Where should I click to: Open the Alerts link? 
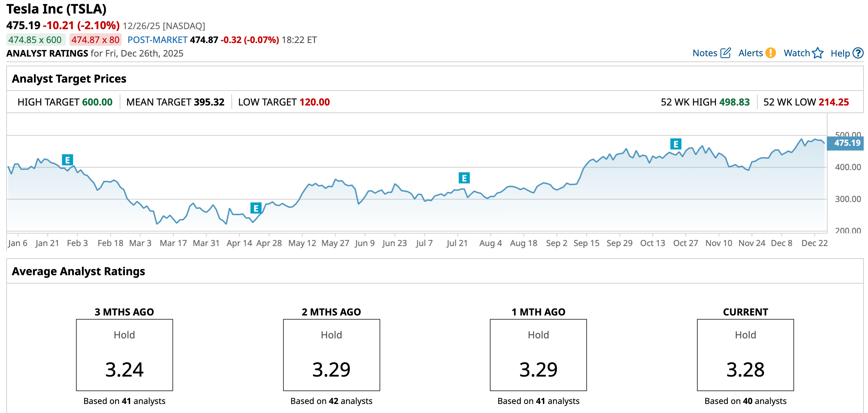[750, 53]
